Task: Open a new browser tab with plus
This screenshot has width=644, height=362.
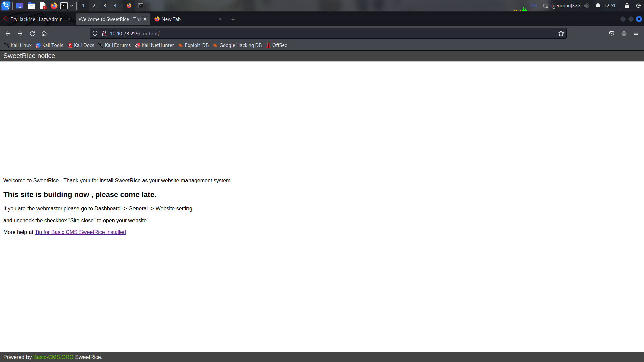Action: [233, 19]
